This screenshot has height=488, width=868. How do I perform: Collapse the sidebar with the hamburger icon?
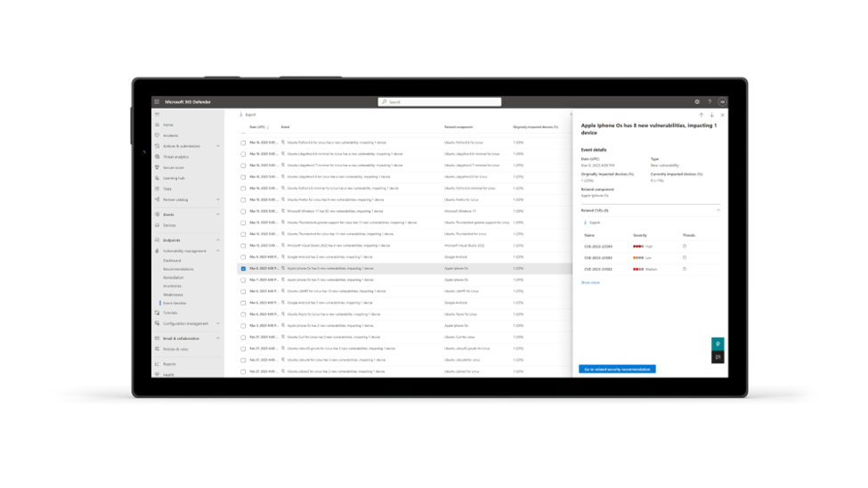[x=158, y=115]
